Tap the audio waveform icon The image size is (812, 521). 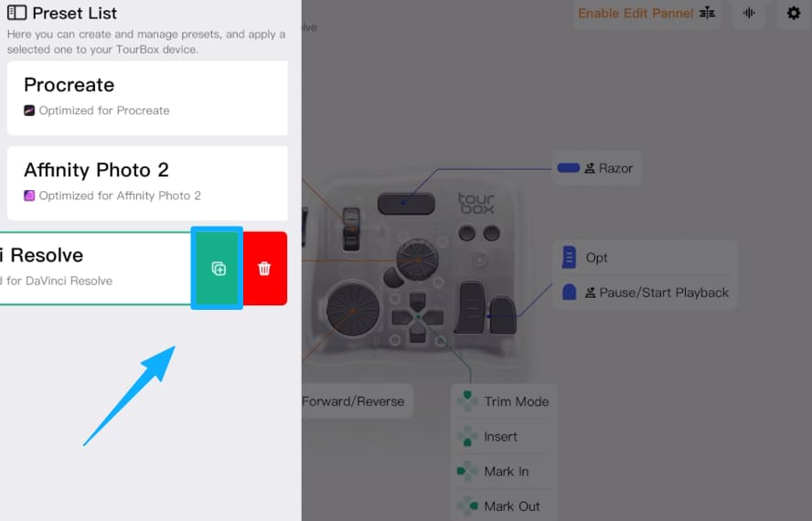click(749, 13)
